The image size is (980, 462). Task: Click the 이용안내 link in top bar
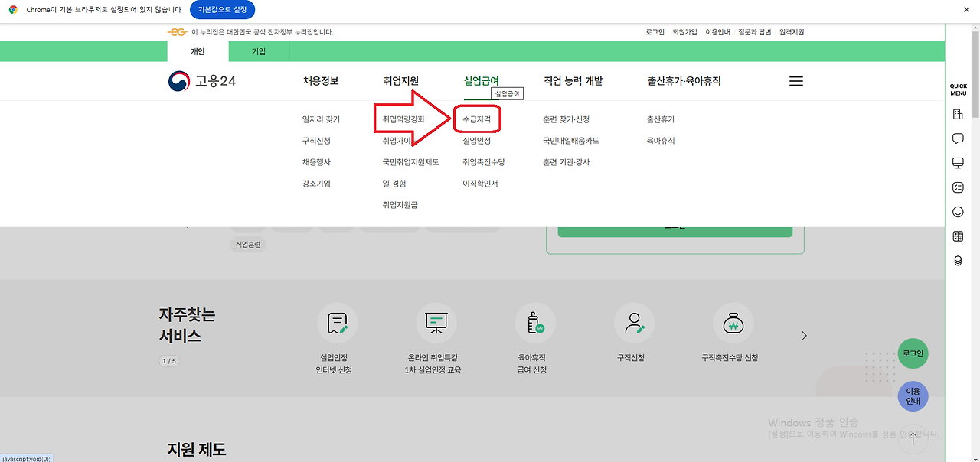pyautogui.click(x=717, y=32)
